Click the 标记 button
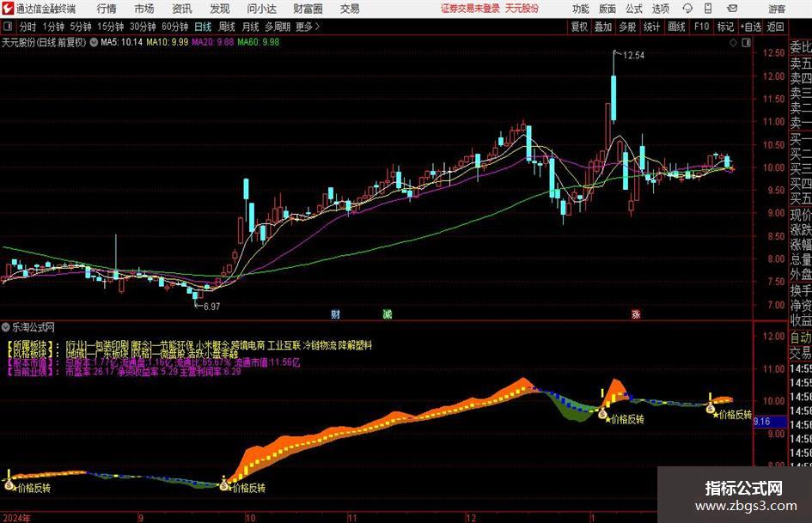This screenshot has height=523, width=812. 725,27
